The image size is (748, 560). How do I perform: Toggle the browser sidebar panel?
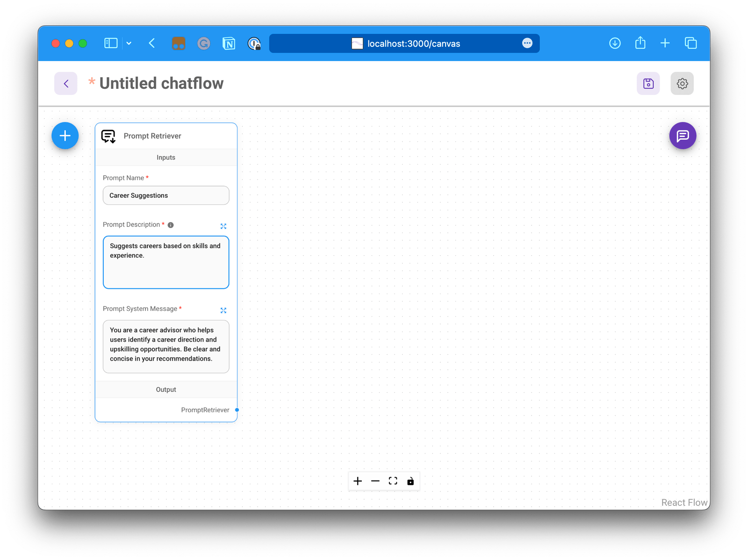[x=110, y=43]
